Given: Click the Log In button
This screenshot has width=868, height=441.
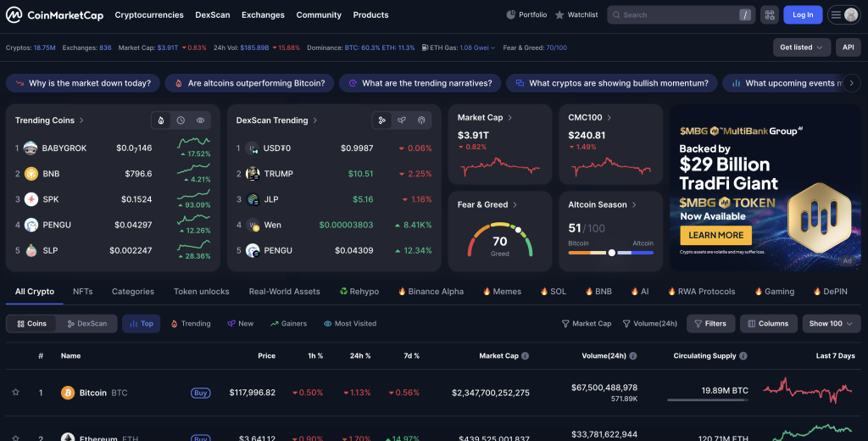Looking at the screenshot, I should point(803,15).
